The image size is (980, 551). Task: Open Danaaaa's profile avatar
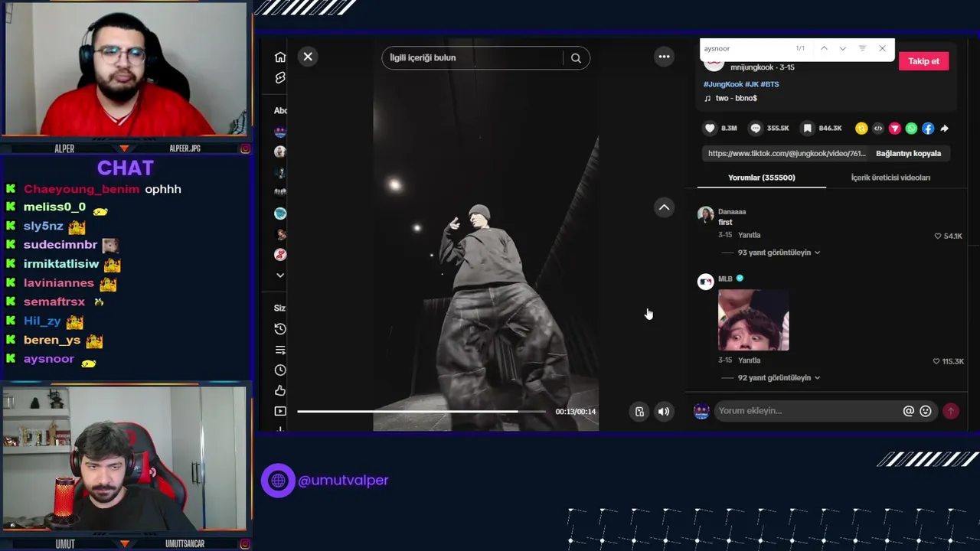[705, 215]
